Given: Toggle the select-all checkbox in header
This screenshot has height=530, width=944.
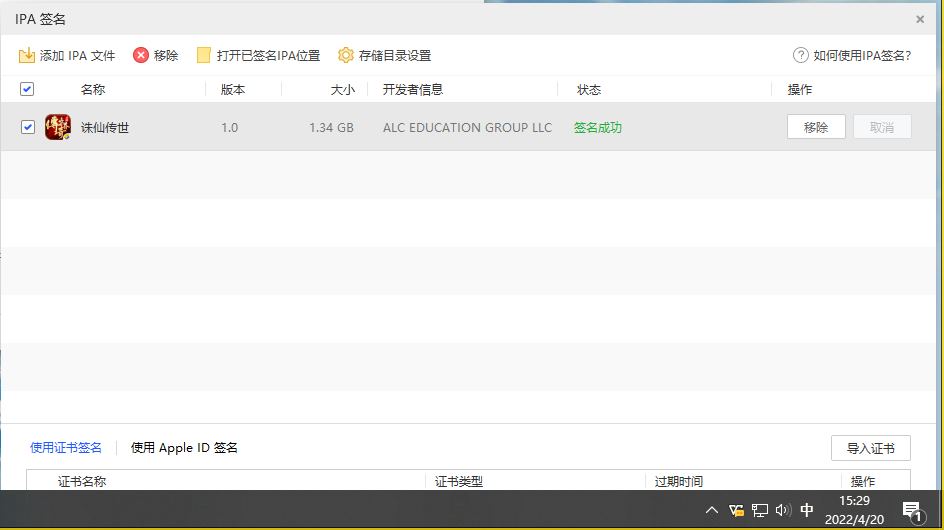Looking at the screenshot, I should (27, 89).
